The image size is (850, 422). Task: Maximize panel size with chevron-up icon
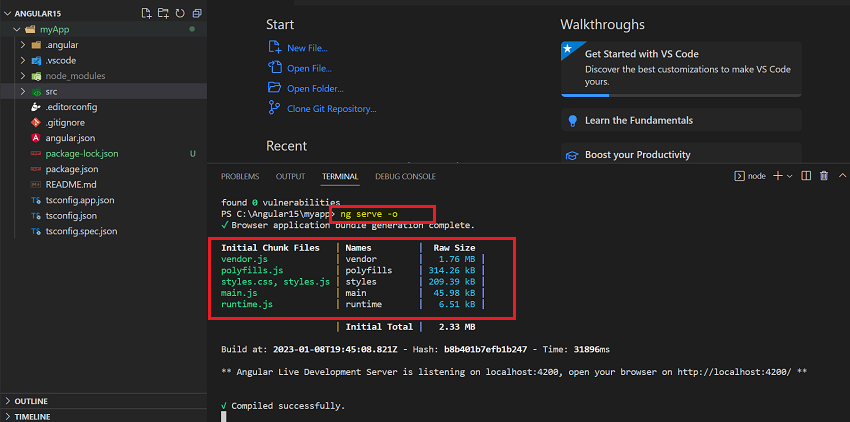[x=842, y=176]
